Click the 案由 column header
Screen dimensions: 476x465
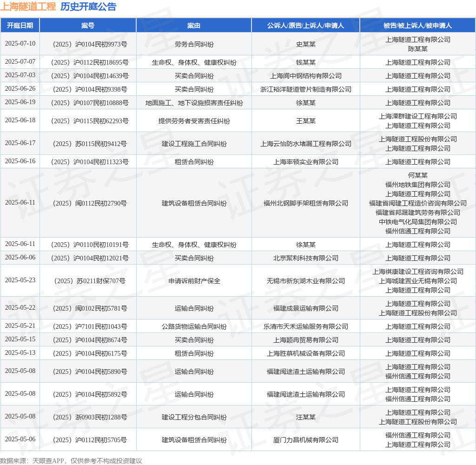click(x=194, y=26)
